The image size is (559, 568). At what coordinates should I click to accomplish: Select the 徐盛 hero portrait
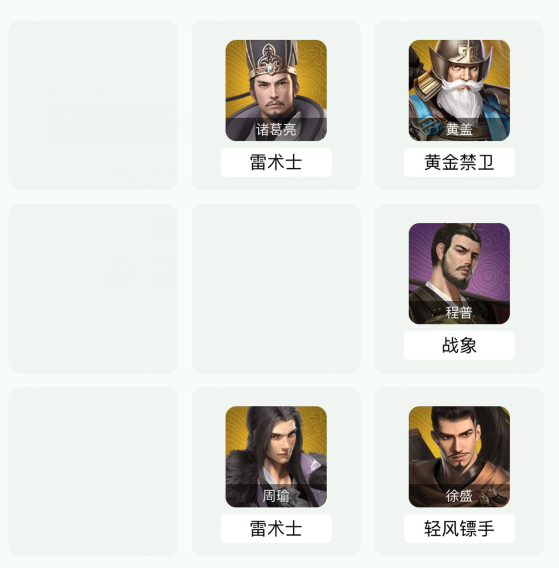tap(459, 456)
